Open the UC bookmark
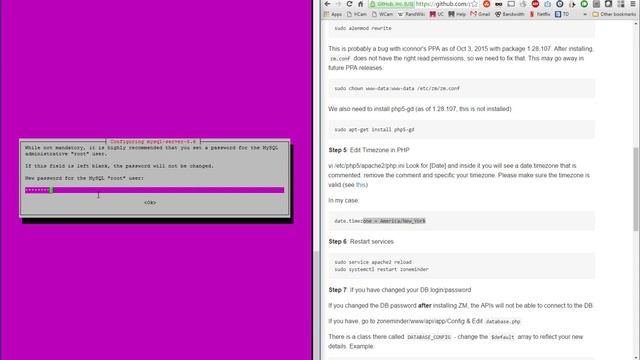Image resolution: width=640 pixels, height=360 pixels. 437,14
